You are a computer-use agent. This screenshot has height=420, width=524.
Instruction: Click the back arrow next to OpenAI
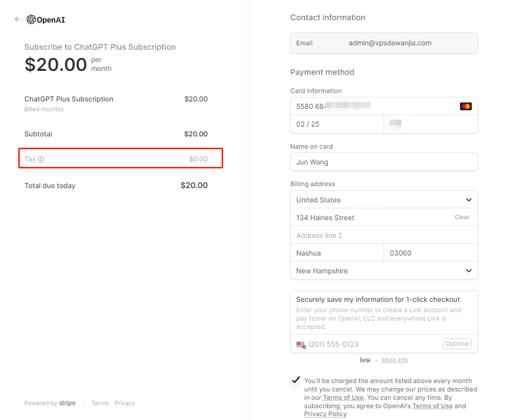[18, 19]
